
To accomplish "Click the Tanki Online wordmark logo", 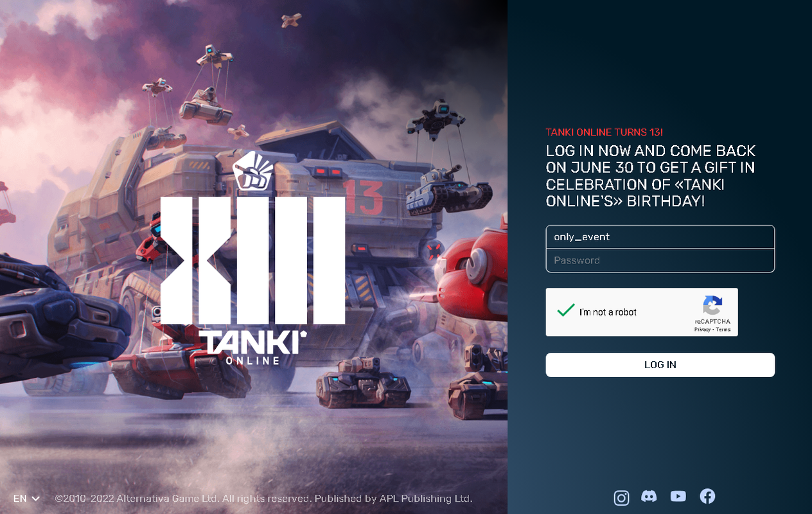I will click(252, 348).
